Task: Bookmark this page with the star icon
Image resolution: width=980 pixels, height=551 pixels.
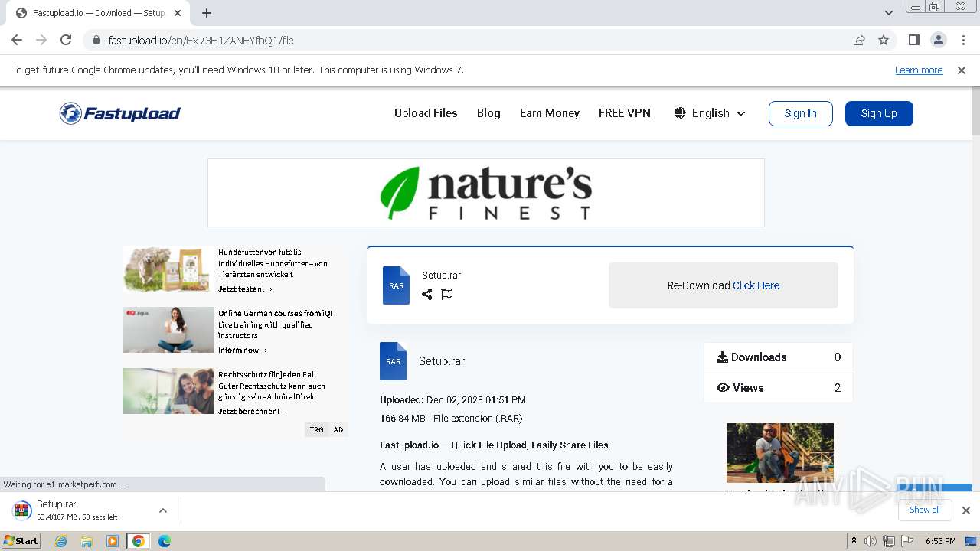Action: point(884,40)
